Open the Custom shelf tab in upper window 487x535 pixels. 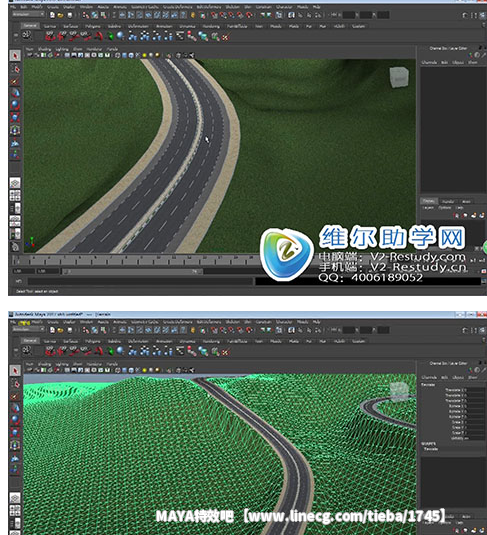click(x=358, y=26)
